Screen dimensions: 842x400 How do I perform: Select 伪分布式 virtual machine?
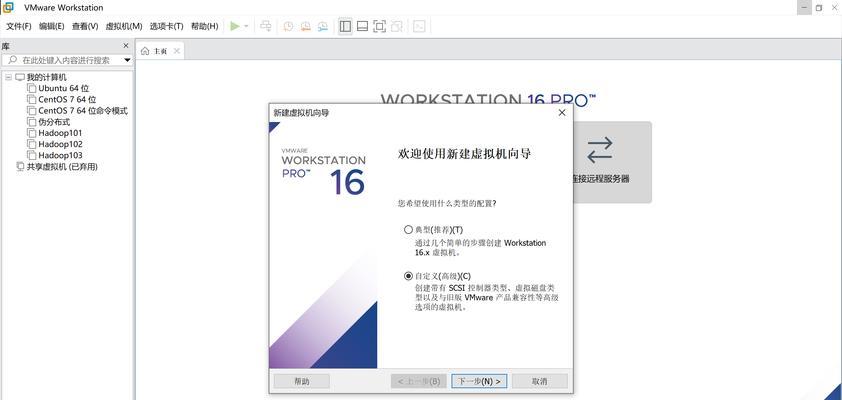click(54, 122)
